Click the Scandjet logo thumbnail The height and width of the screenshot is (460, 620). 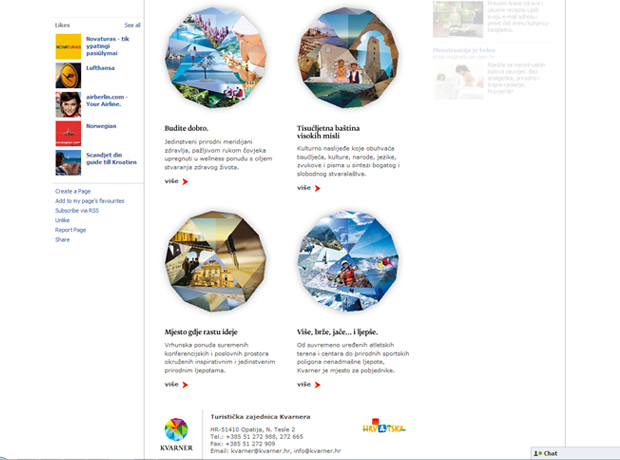point(68,163)
